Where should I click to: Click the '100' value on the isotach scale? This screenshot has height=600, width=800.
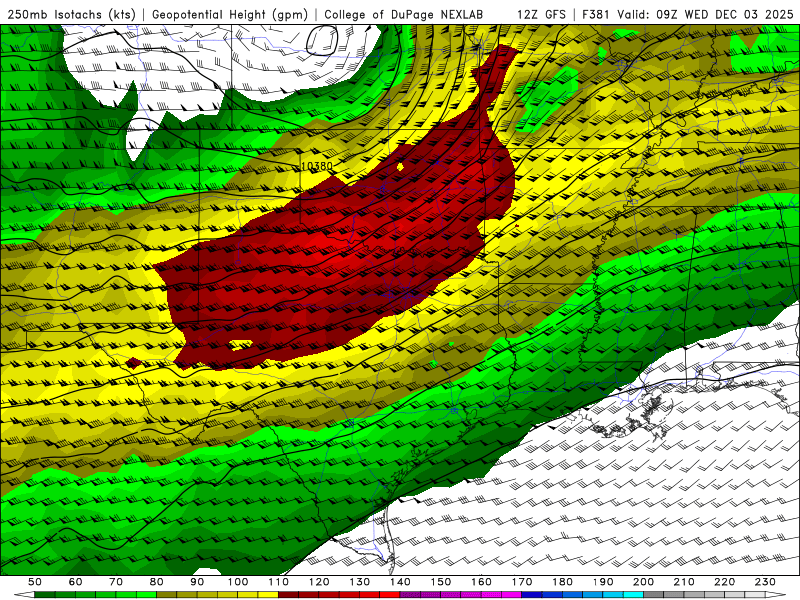pos(238,582)
